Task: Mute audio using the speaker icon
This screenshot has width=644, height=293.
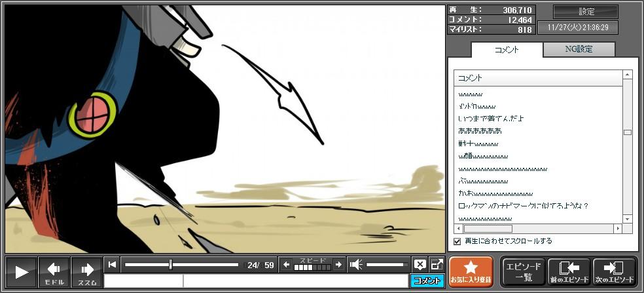Action: coord(356,265)
